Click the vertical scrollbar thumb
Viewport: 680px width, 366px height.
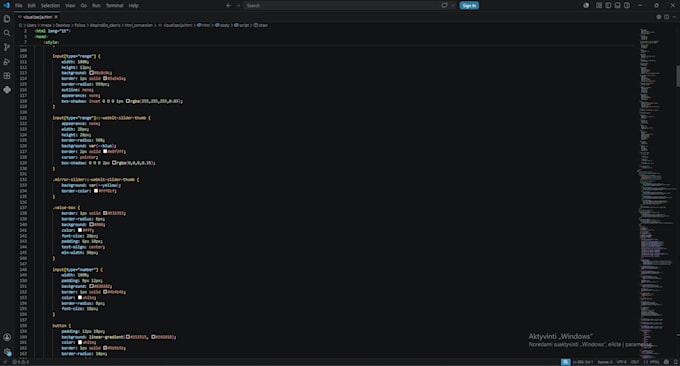(677, 75)
